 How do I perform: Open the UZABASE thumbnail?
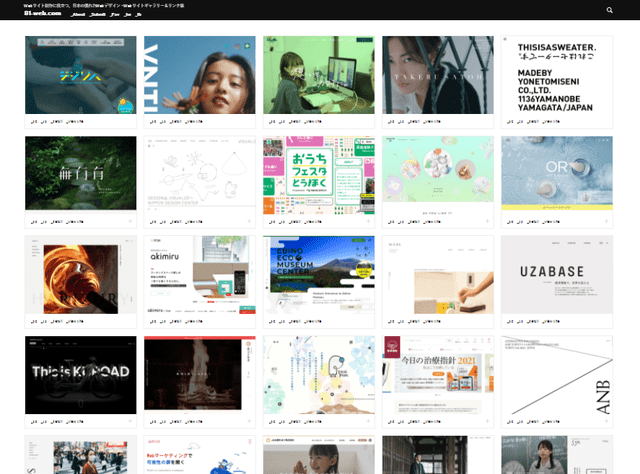click(x=557, y=275)
